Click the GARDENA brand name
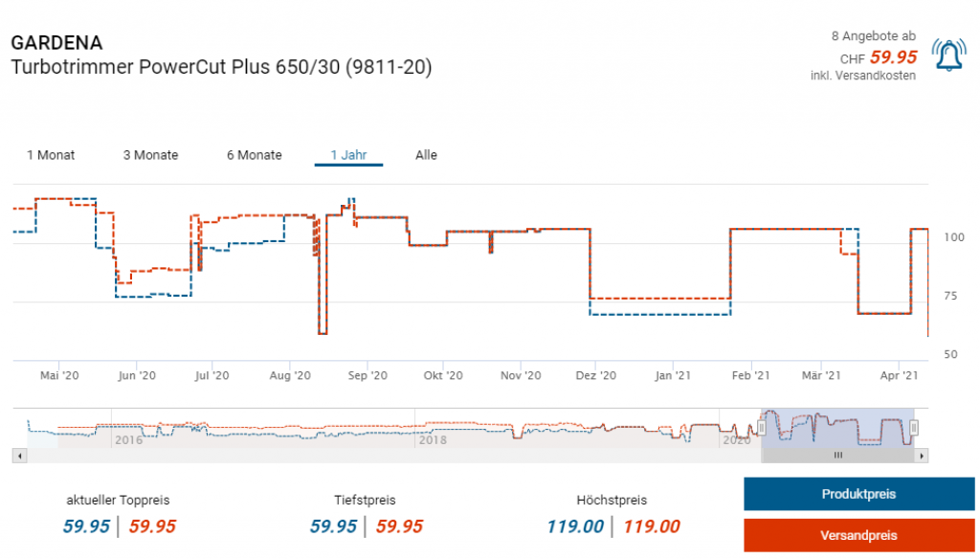 (56, 43)
